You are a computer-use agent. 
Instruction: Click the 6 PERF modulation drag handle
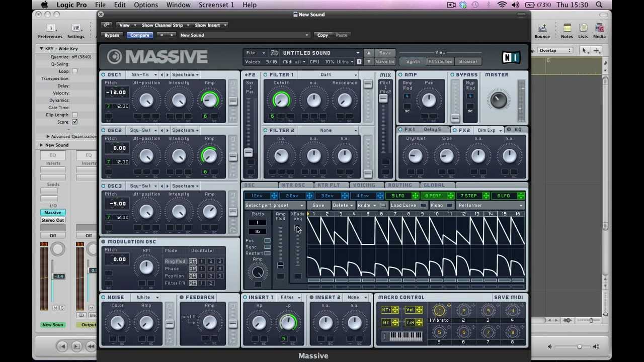(450, 196)
